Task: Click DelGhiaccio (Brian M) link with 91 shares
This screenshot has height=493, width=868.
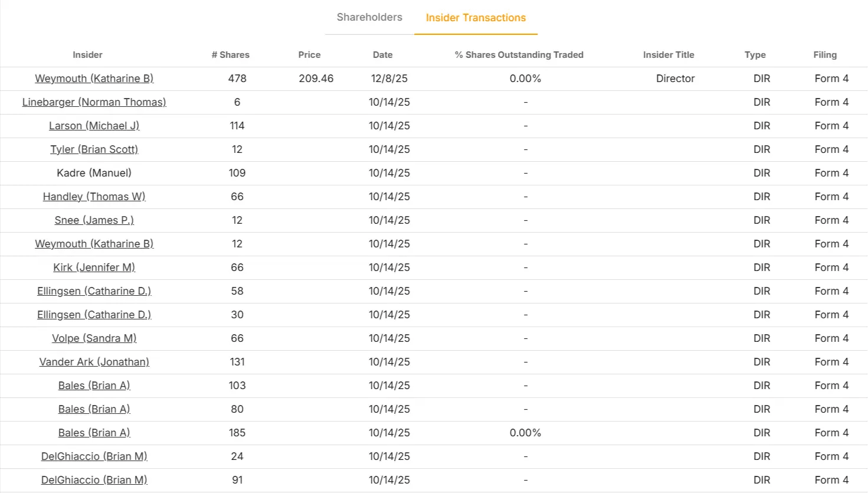Action: 94,480
